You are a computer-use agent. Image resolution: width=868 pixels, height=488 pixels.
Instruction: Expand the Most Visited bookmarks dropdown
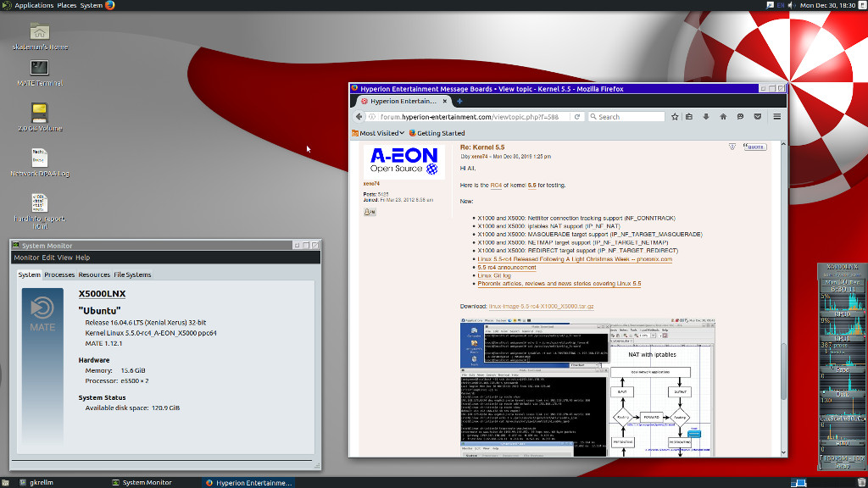pyautogui.click(x=378, y=133)
